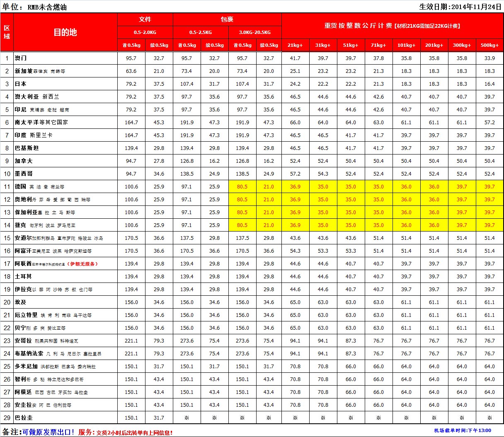504x437 pixels.
Task: Select yellow 80.5 cell in 德国 row
Action: (242, 187)
